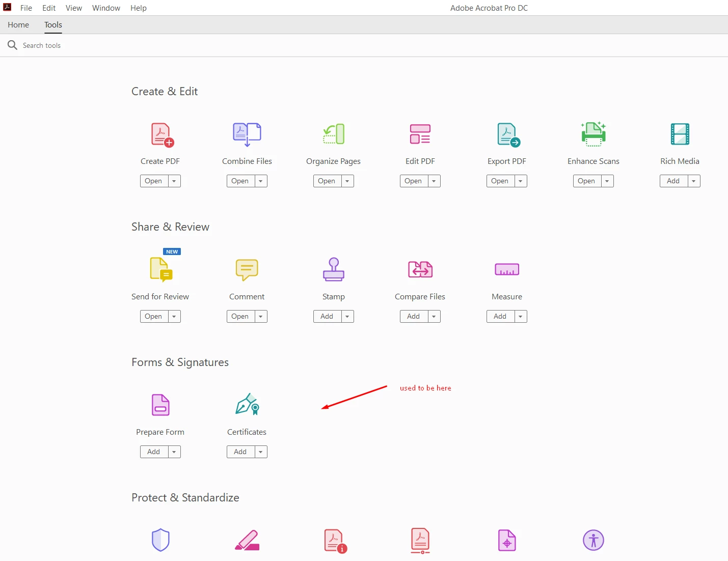
Task: Click Add under Rich Media
Action: pyautogui.click(x=673, y=181)
